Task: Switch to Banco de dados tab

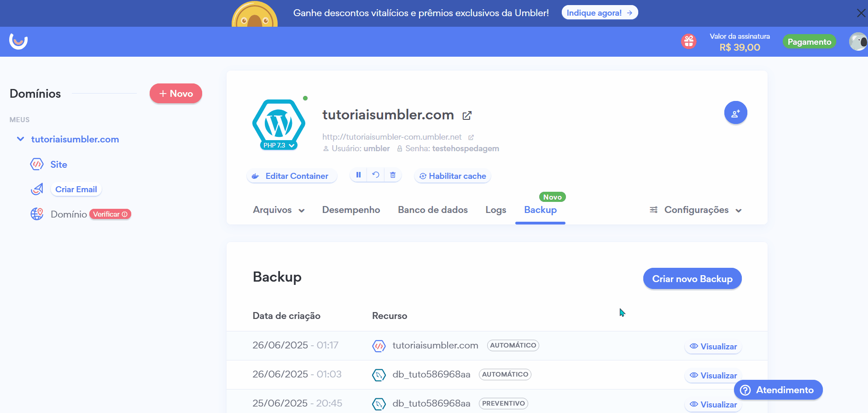Action: [433, 210]
